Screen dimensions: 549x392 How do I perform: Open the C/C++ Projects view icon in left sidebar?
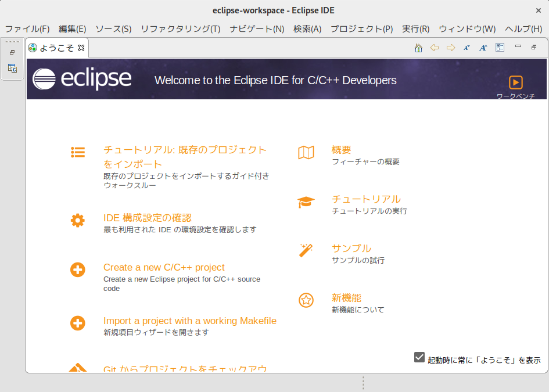click(12, 68)
